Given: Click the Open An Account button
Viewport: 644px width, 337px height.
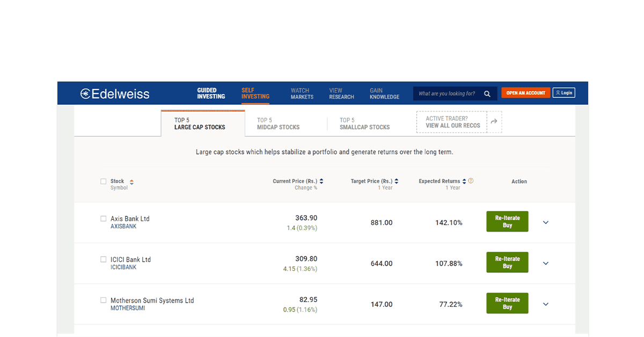Looking at the screenshot, I should point(526,93).
